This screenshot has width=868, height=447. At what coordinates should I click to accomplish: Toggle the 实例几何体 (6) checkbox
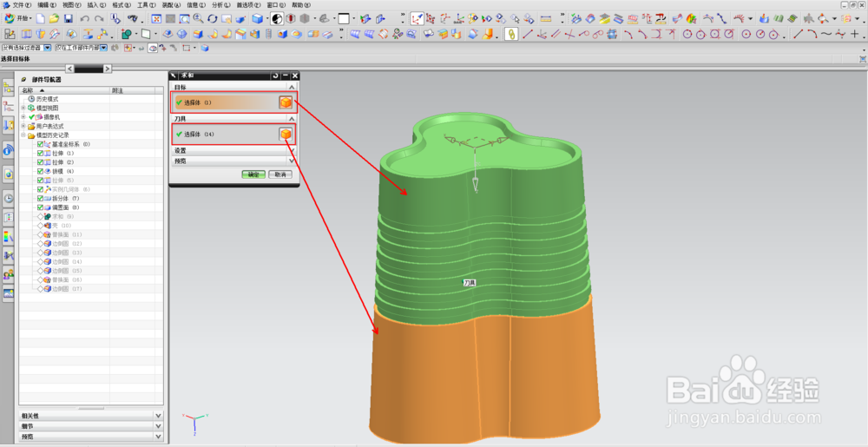pyautogui.click(x=41, y=189)
